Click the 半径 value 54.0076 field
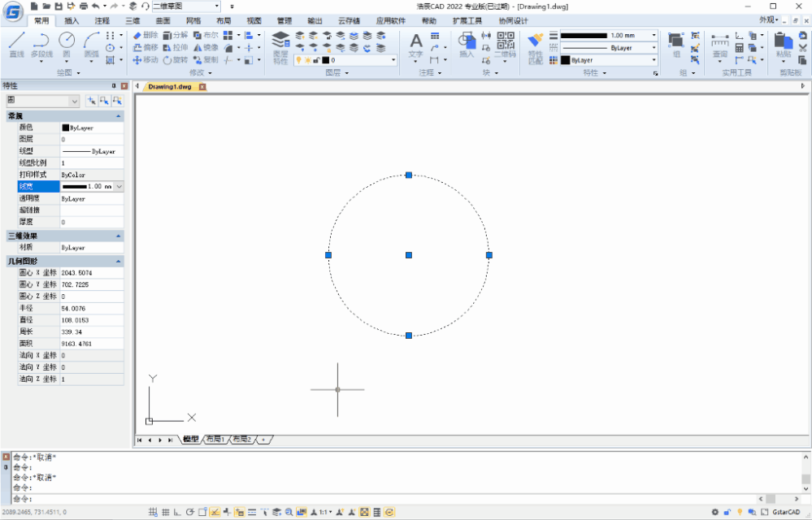 (x=92, y=309)
